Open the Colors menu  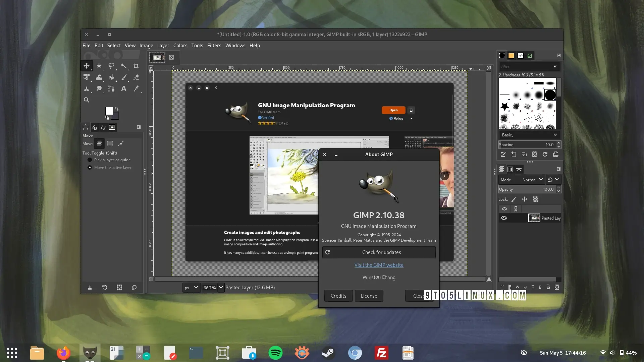pos(180,46)
